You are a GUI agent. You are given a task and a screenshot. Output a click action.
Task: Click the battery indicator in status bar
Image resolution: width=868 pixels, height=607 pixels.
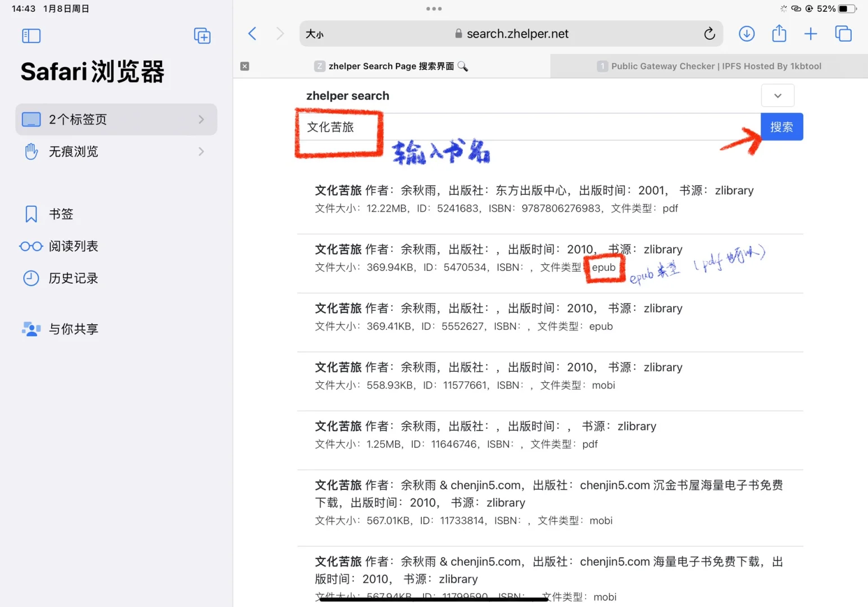[846, 8]
